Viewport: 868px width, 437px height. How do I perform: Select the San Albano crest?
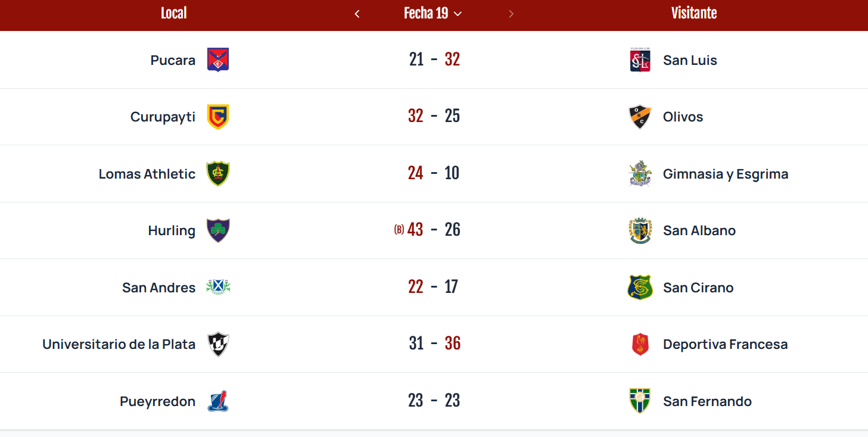[640, 230]
